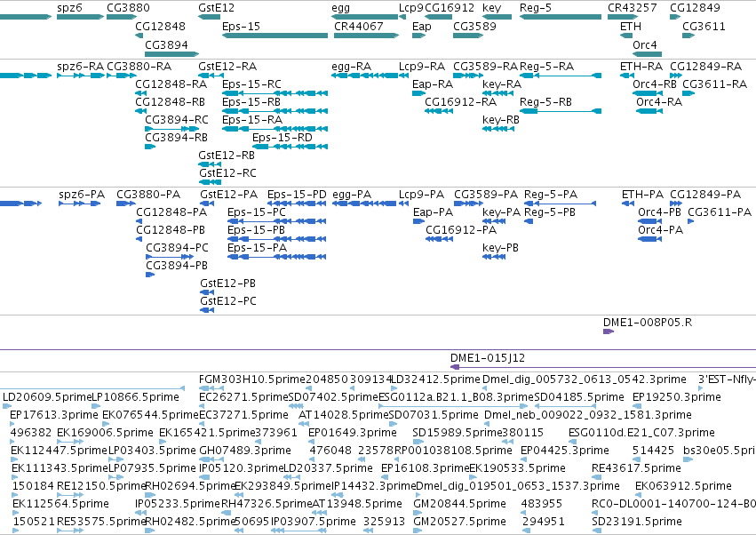Select EST SD23191.5prime
Screen dimensions: 756x535
(637, 522)
